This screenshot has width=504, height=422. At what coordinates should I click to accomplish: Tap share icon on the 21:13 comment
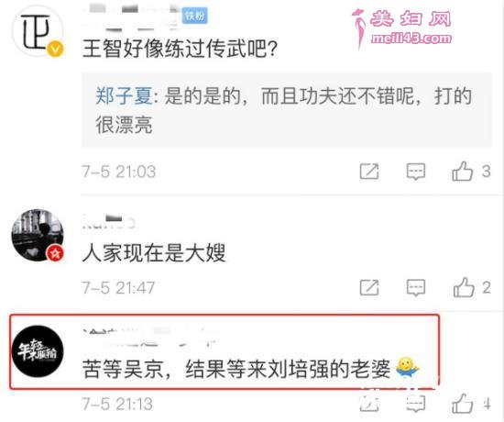pos(369,404)
